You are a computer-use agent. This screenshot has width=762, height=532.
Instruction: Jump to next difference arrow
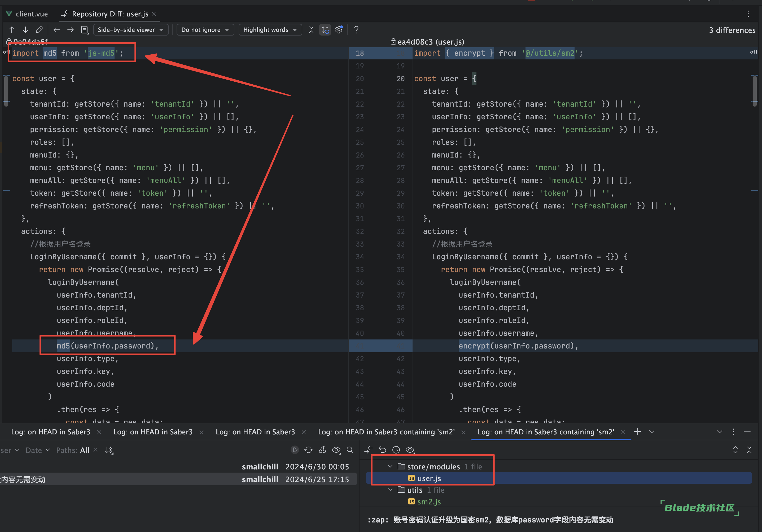click(25, 30)
